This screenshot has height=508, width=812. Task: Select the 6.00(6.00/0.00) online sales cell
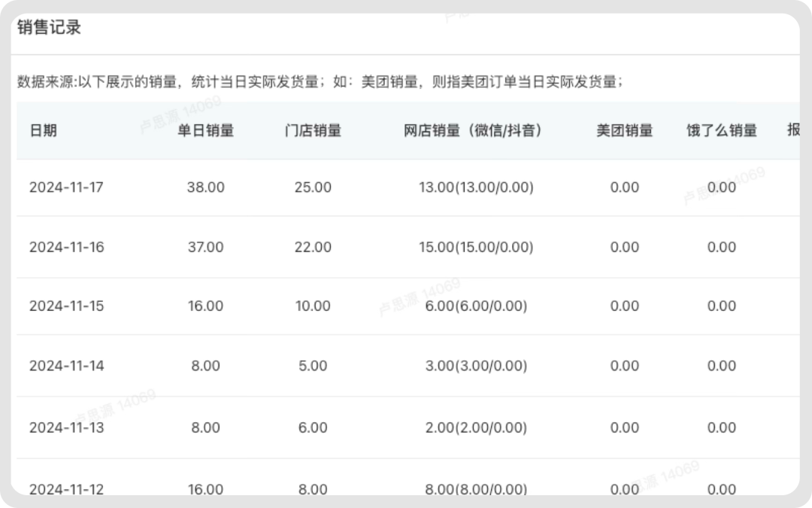(476, 306)
